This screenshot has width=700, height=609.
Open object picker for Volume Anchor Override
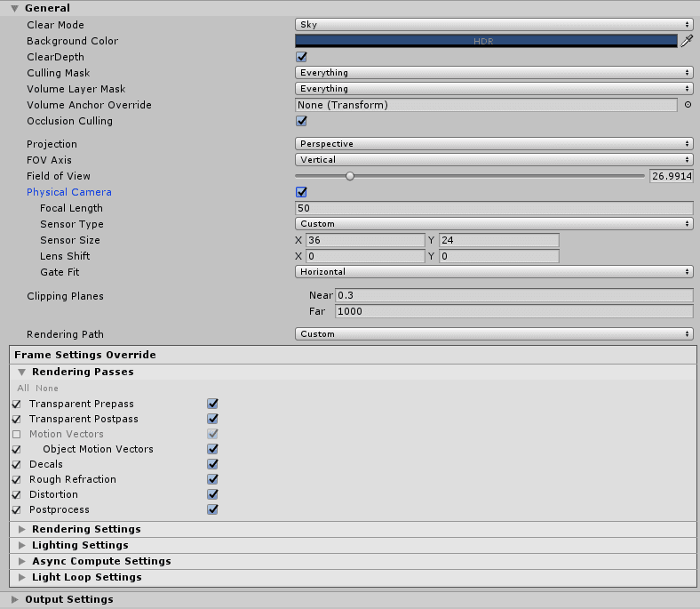(x=688, y=105)
